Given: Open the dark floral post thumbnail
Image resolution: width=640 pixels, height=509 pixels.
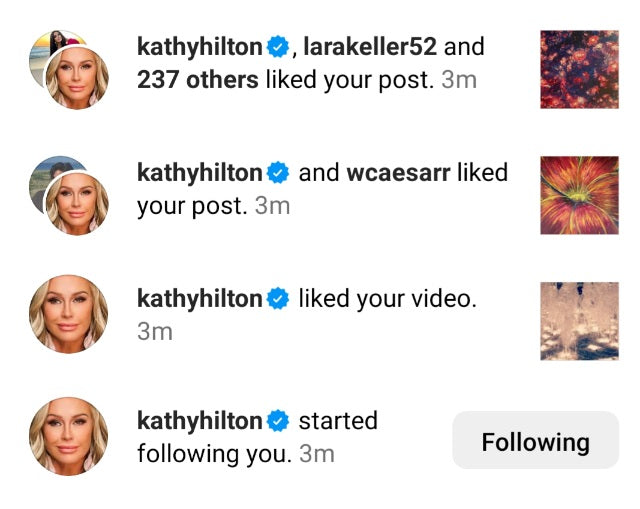Looking at the screenshot, I should pos(579,69).
